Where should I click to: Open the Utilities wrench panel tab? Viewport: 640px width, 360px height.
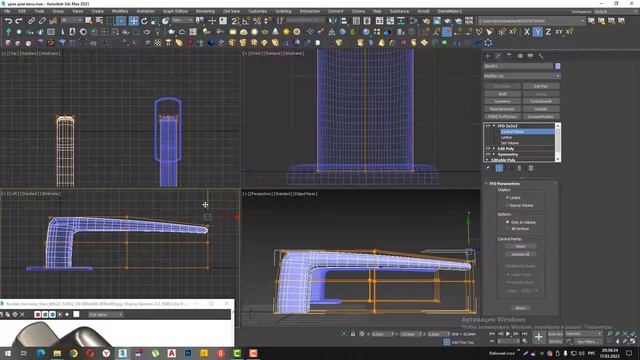pos(541,56)
